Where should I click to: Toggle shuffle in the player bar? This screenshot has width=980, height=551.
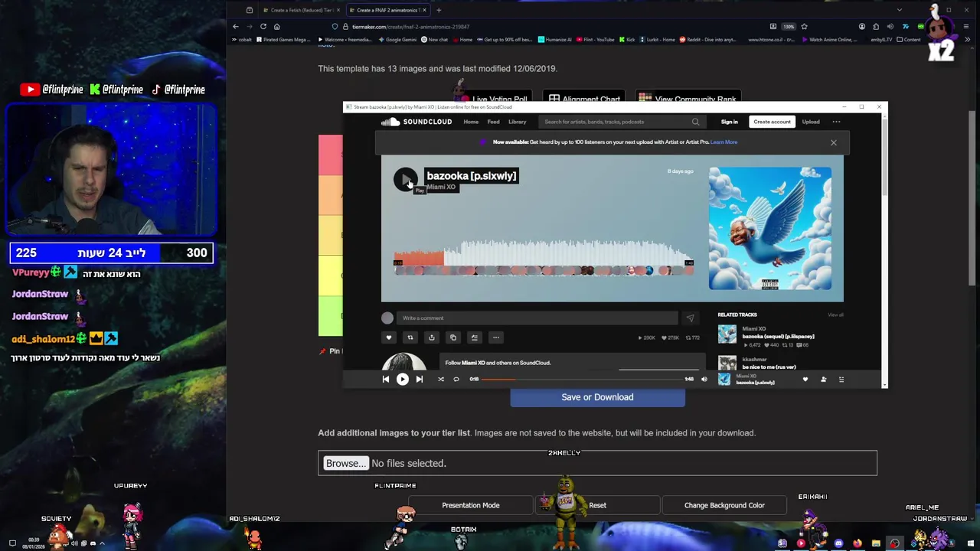tap(441, 380)
